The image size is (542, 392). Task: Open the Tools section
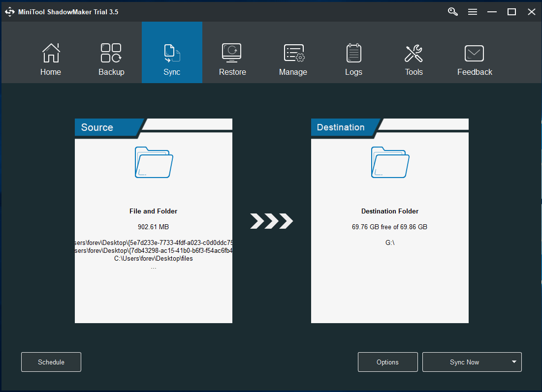click(414, 53)
